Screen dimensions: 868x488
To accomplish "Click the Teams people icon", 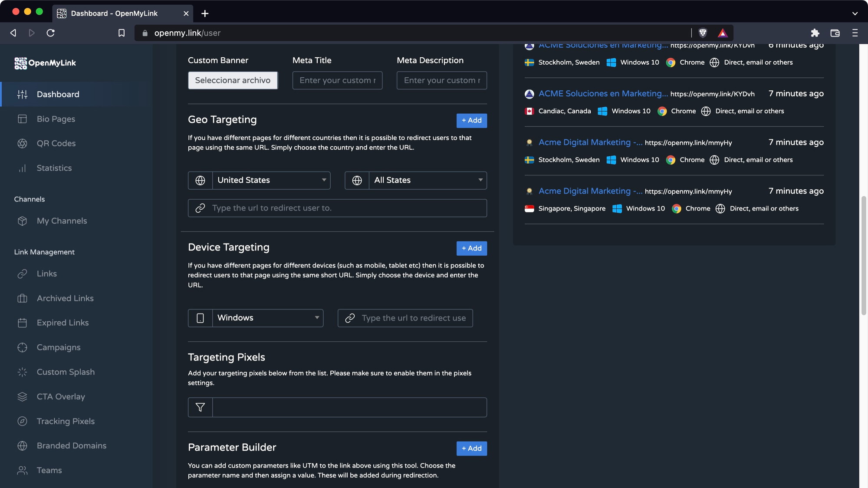I will pos(22,470).
